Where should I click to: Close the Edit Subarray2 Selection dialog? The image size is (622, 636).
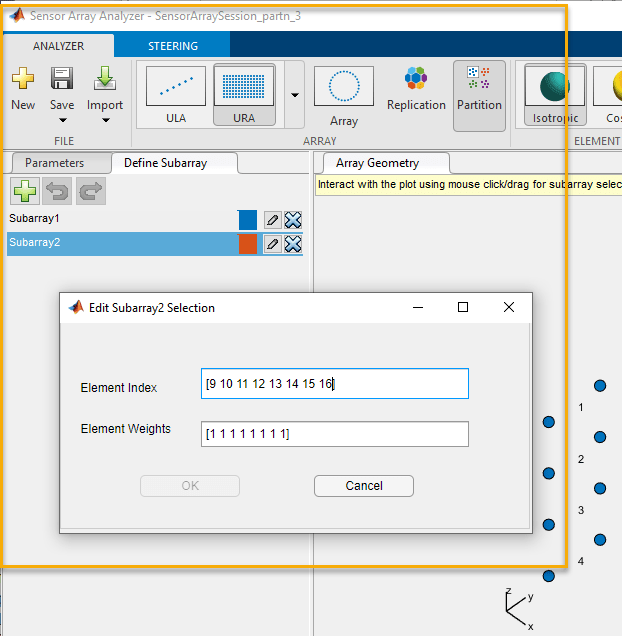tap(509, 307)
